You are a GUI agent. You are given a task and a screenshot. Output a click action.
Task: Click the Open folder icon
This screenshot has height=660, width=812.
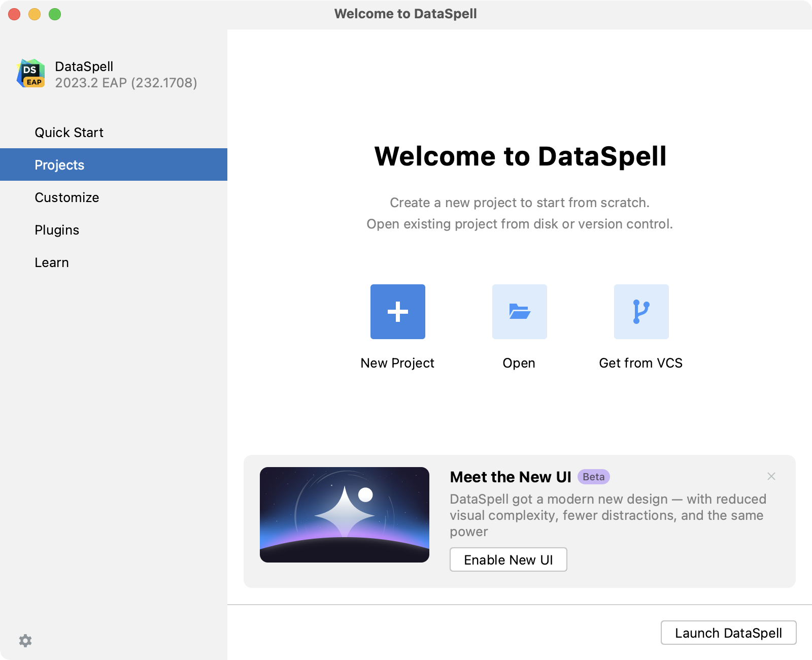(520, 312)
